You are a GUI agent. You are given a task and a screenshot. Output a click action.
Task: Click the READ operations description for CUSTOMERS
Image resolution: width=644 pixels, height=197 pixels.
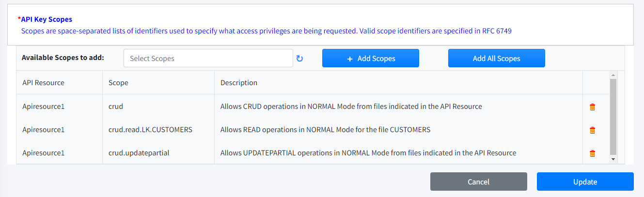click(325, 130)
